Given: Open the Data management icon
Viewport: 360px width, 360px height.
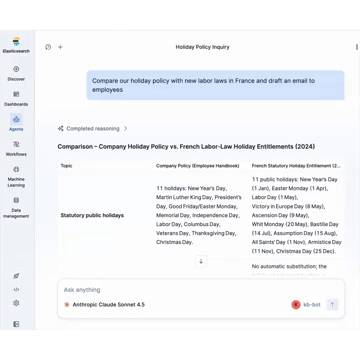Looking at the screenshot, I should [16, 200].
